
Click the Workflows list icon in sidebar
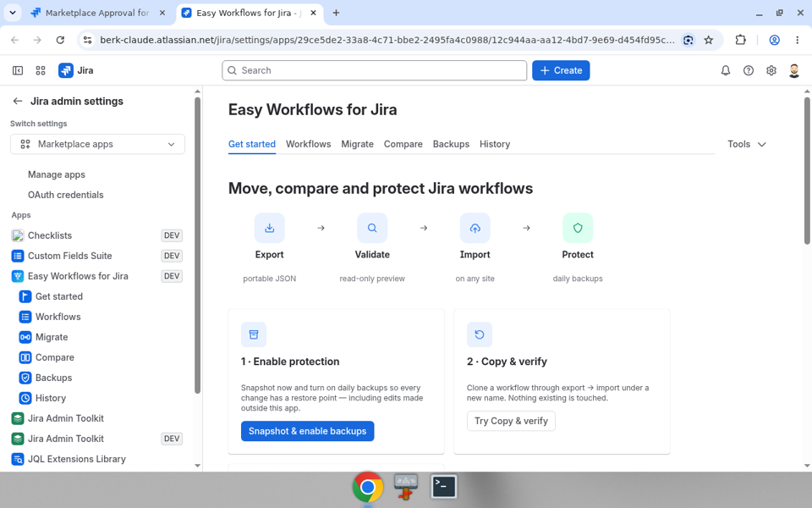point(25,317)
